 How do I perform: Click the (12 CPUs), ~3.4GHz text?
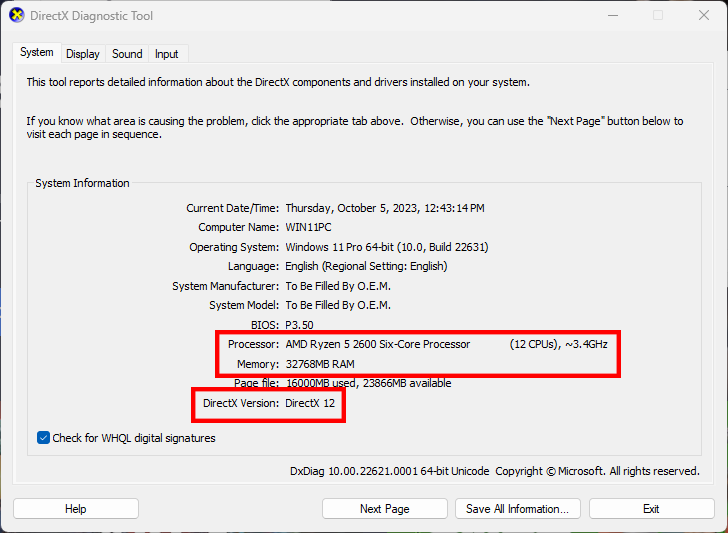pyautogui.click(x=559, y=344)
